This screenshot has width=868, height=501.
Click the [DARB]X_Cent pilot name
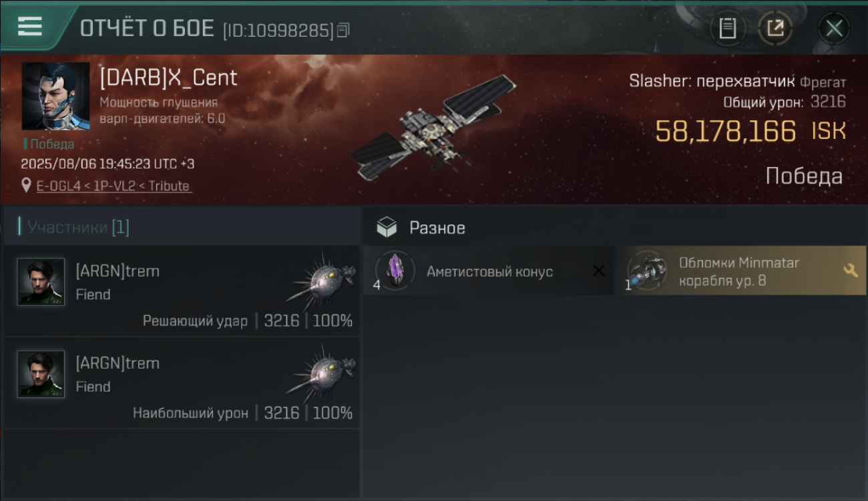coord(168,77)
